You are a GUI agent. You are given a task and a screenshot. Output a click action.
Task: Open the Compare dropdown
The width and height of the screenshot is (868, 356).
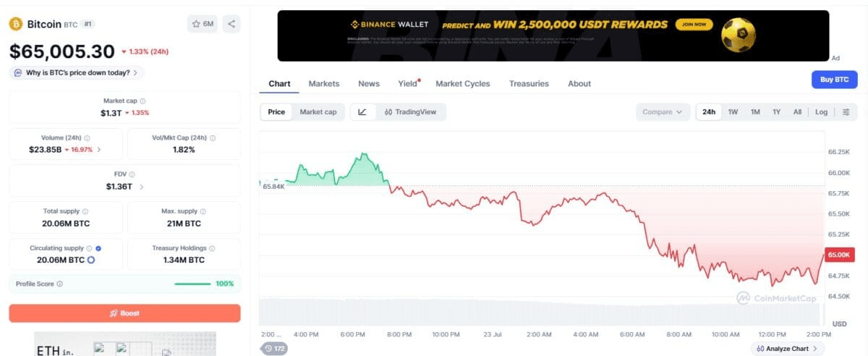pyautogui.click(x=663, y=112)
